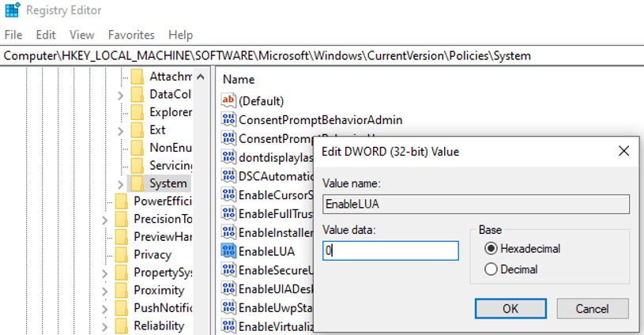Close the Edit DWORD dialog with X

pos(623,151)
